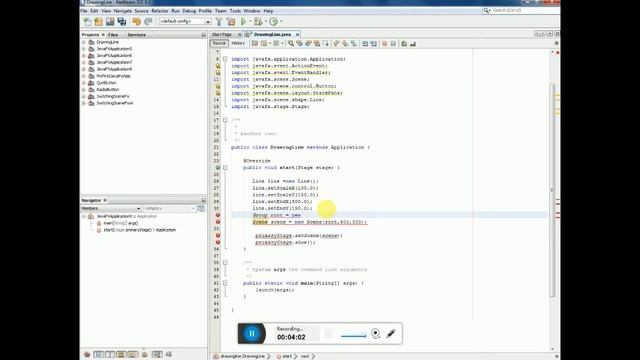Image resolution: width=640 pixels, height=360 pixels.
Task: Click the Save All toolbar icon
Action: tap(122, 22)
